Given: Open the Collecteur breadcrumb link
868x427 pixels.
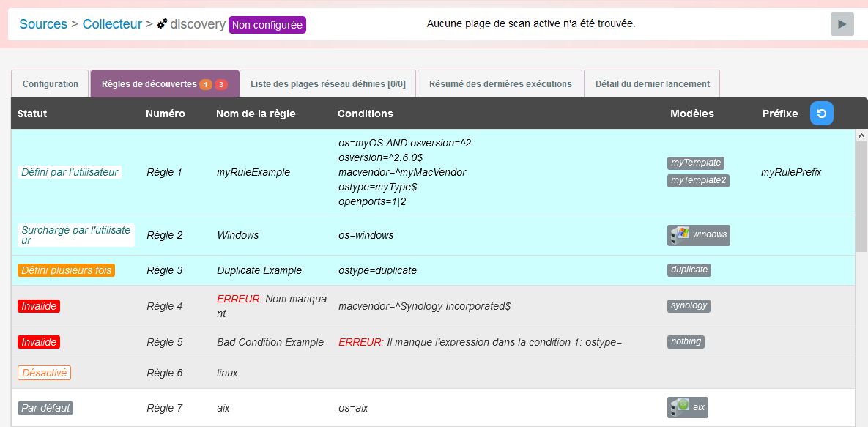Looking at the screenshot, I should 112,24.
